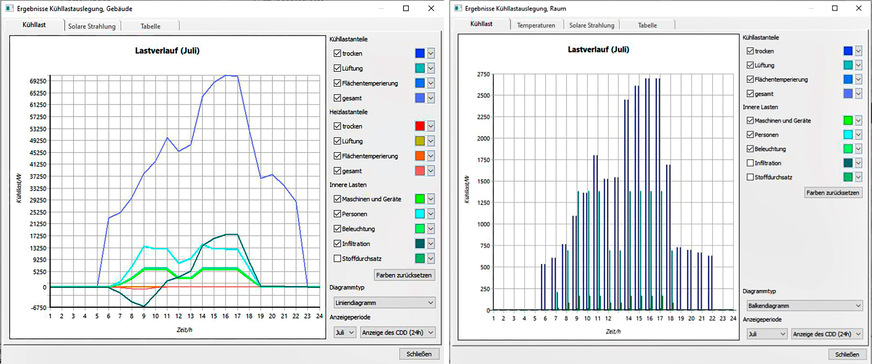Expand color arrow for Personen in Gebäude window
Screen dimensions: 872x364
click(431, 214)
